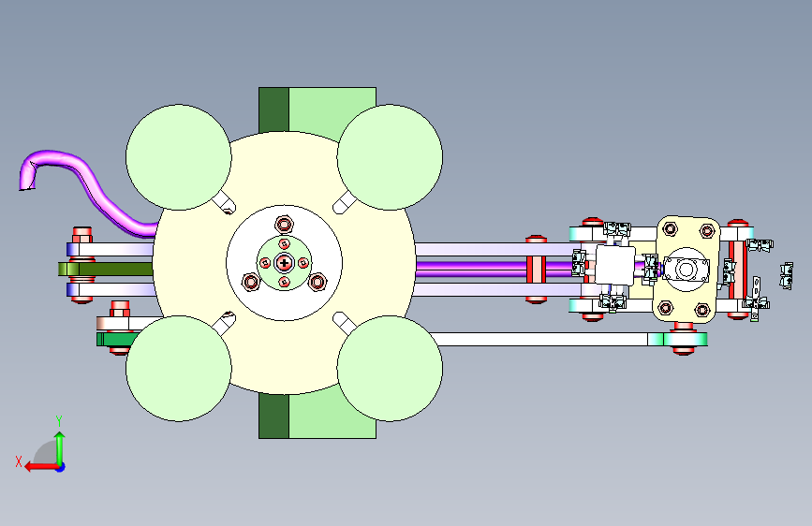The image size is (812, 526).
Task: Click the central Phillips screw in the hub
Action: (x=284, y=263)
